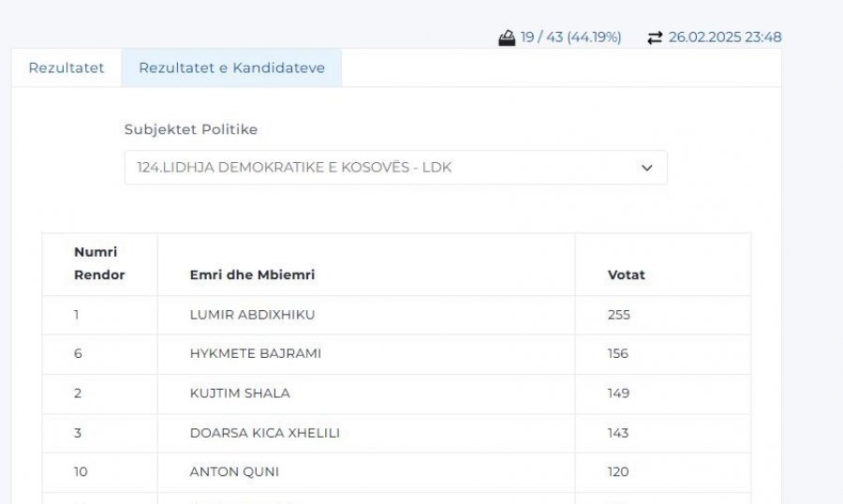Open the Subjektet Politike dropdown chevron
843x504 pixels.
click(646, 168)
